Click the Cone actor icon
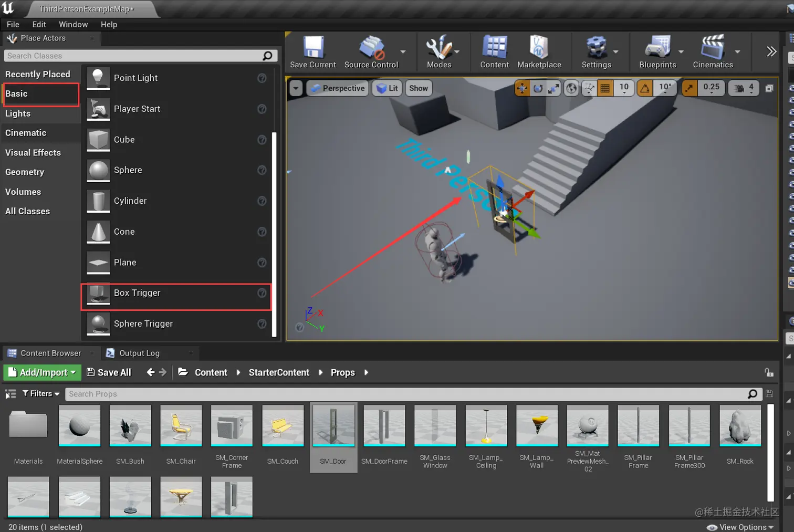This screenshot has width=794, height=532. 98,232
